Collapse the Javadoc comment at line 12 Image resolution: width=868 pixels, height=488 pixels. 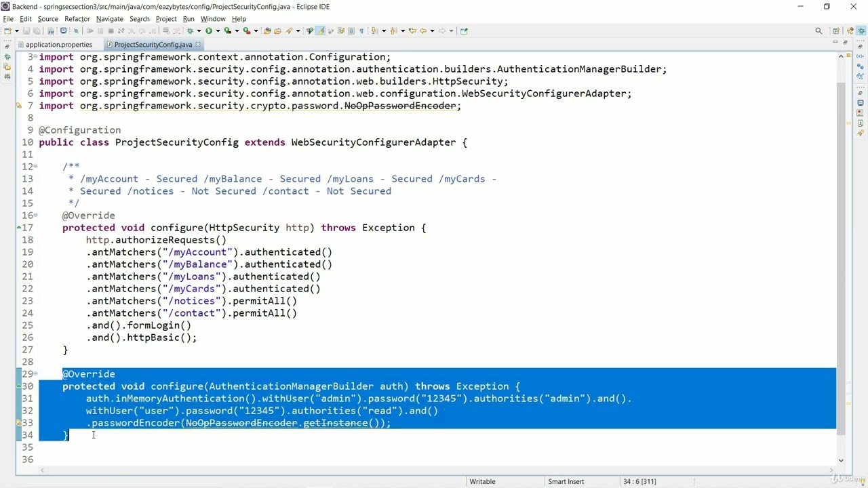pos(35,167)
